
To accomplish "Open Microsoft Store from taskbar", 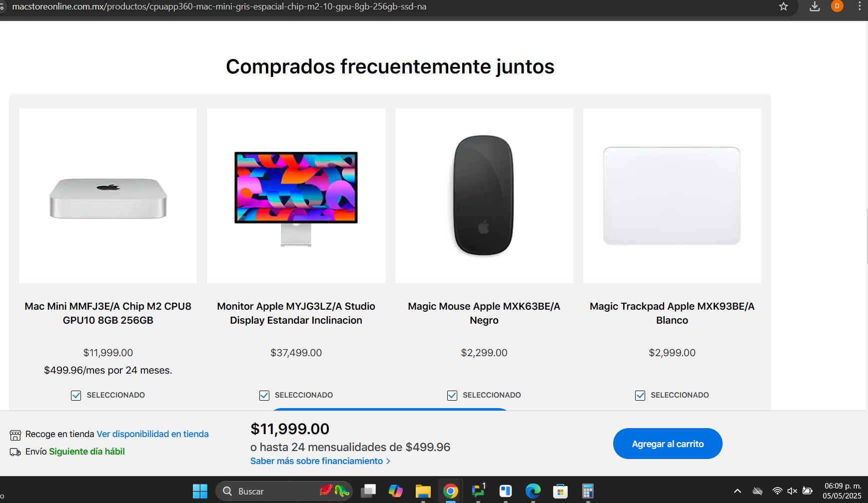I will (x=561, y=491).
